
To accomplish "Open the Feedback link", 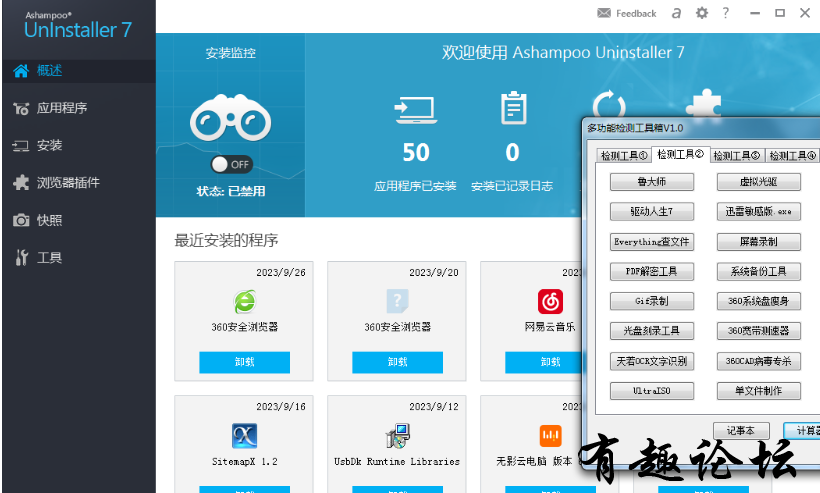I will pos(636,14).
